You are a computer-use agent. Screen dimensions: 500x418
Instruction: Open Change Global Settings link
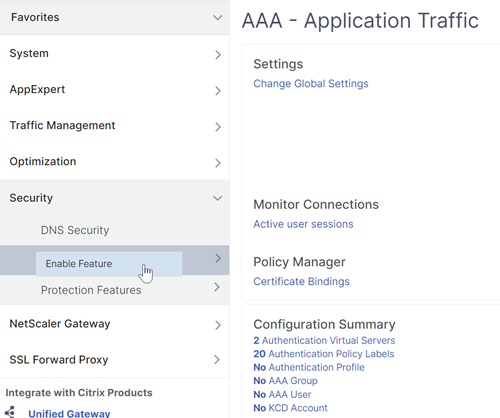311,83
